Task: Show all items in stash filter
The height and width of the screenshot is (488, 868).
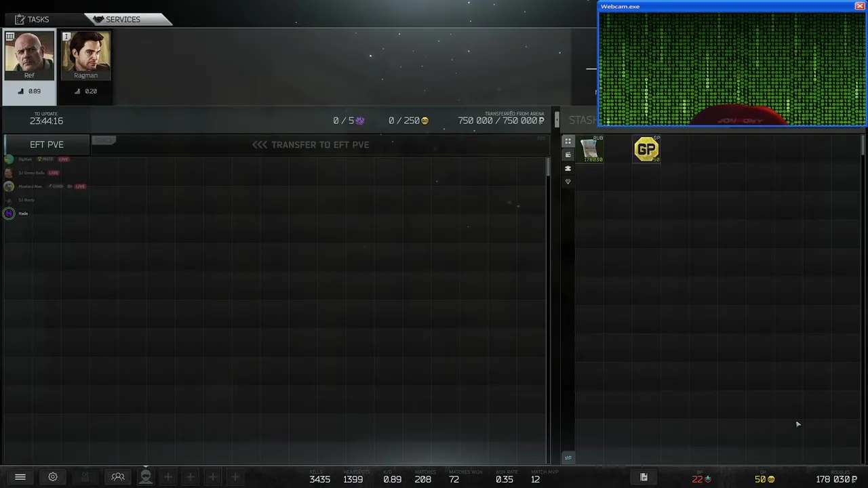Action: (568, 142)
